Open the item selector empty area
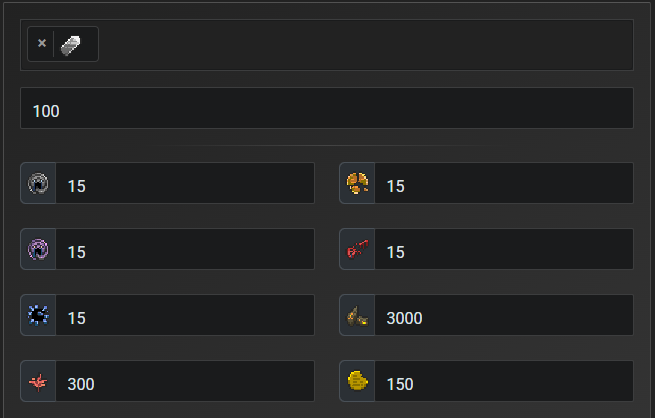This screenshot has height=418, width=655. coord(360,45)
